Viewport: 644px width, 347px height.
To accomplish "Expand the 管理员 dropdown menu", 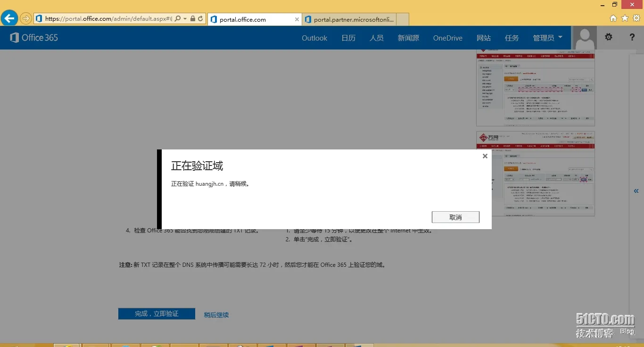I will click(x=548, y=38).
